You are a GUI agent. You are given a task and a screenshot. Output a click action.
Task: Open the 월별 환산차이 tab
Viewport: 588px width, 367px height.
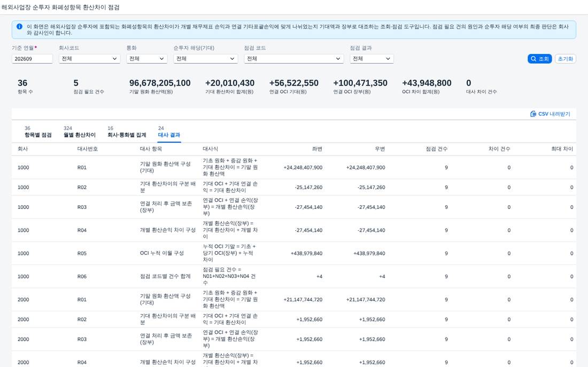[x=80, y=132]
